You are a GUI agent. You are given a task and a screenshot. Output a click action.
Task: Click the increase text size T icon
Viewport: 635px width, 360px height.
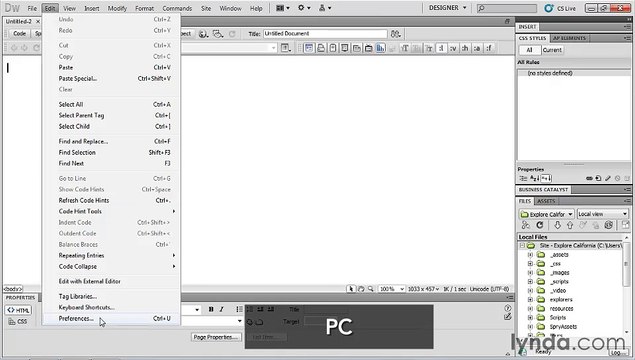(x=404, y=48)
